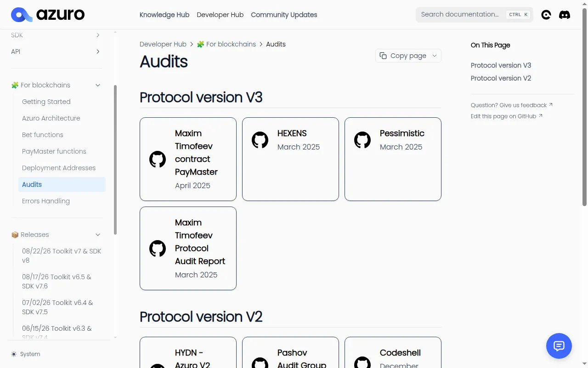Collapse the For blockchains section chevron

98,85
